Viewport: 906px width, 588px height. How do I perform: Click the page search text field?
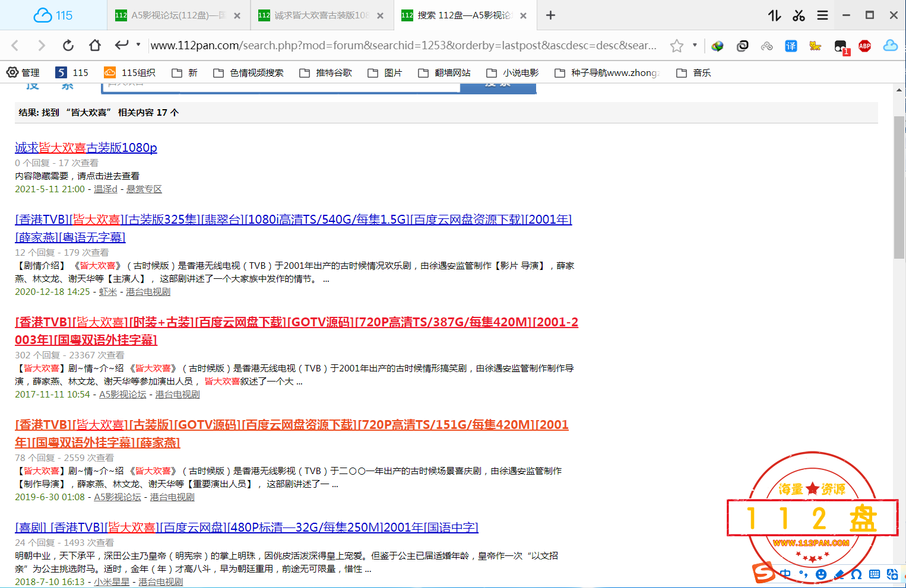click(x=281, y=87)
